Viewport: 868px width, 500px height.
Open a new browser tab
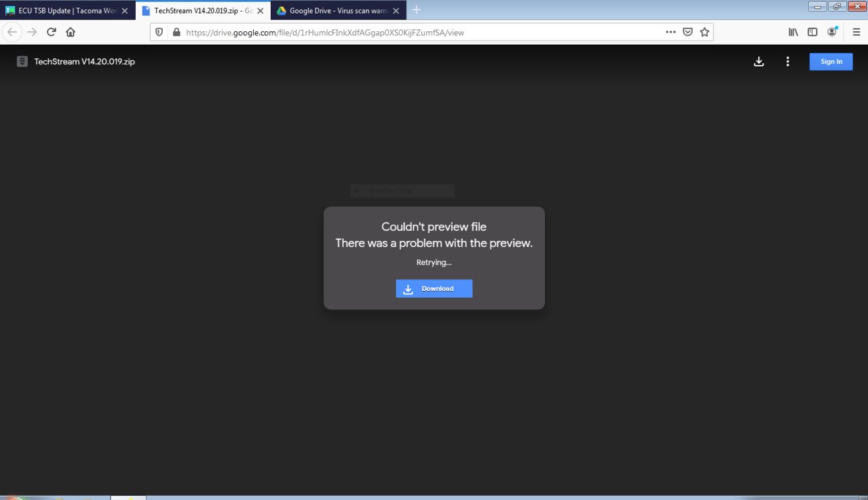click(x=417, y=10)
